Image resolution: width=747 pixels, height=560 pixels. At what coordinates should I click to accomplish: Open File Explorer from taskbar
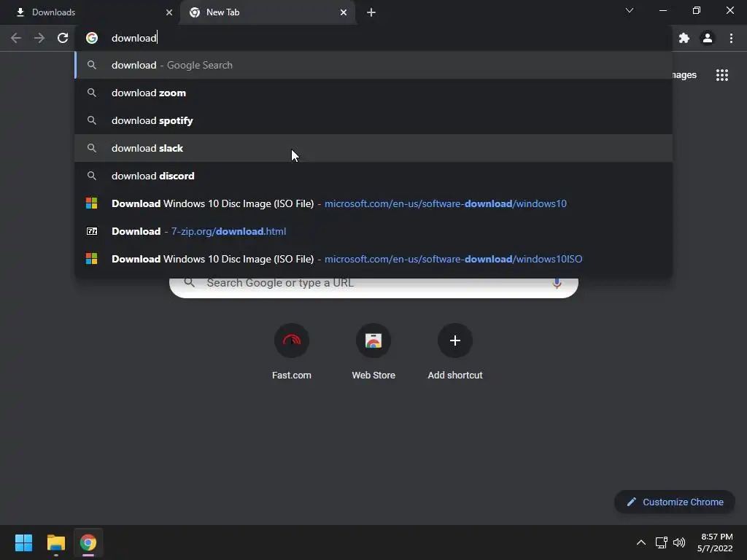[x=55, y=542]
